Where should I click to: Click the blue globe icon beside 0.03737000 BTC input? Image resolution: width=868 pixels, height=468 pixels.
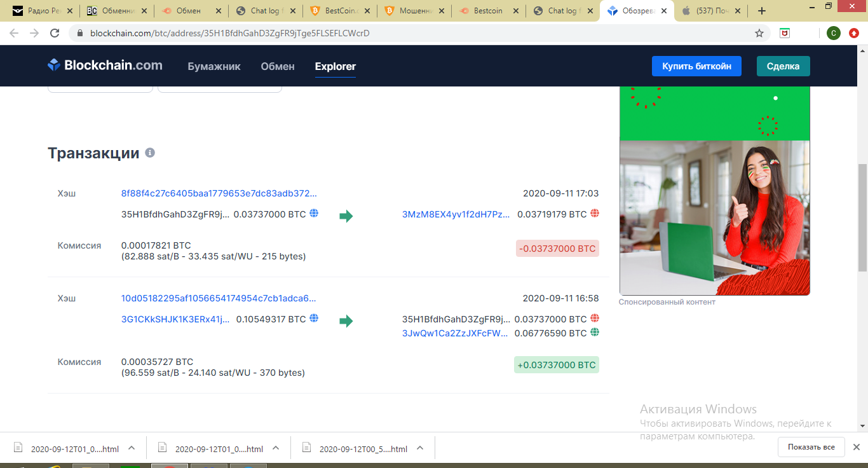click(314, 214)
